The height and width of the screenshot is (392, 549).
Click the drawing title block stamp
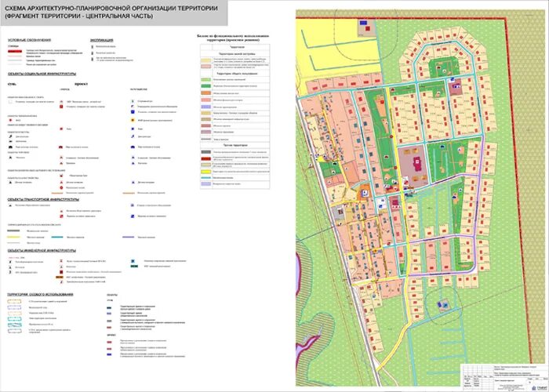tap(504, 378)
